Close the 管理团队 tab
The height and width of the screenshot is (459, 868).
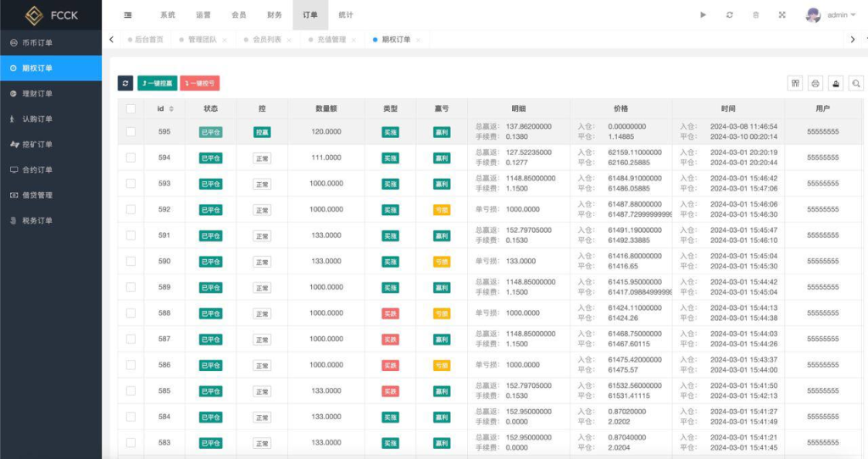pyautogui.click(x=225, y=40)
